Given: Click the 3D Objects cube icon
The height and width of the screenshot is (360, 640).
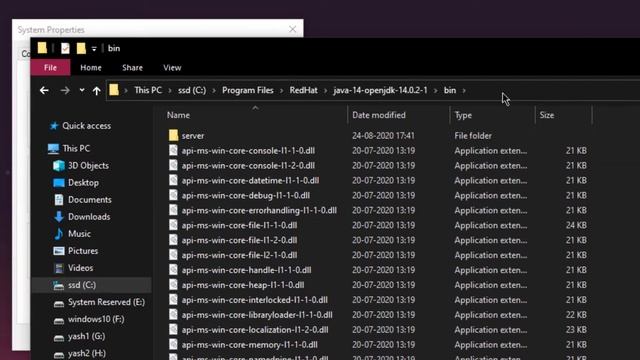Looking at the screenshot, I should pyautogui.click(x=59, y=166).
